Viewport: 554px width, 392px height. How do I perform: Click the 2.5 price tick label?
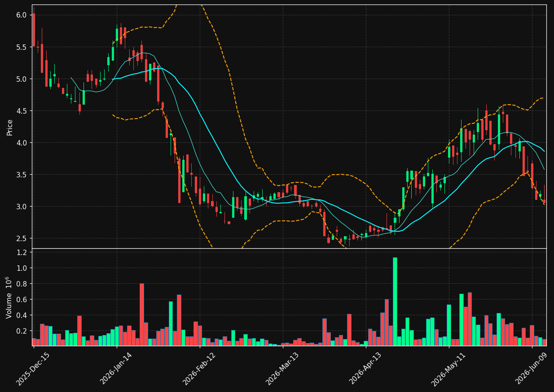tap(21, 238)
